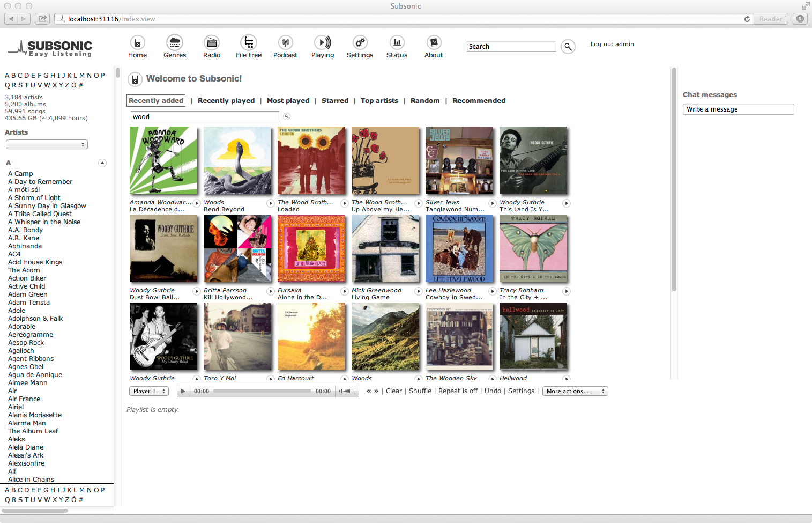Toggle Repeat is off
This screenshot has height=523, width=812.
[458, 391]
